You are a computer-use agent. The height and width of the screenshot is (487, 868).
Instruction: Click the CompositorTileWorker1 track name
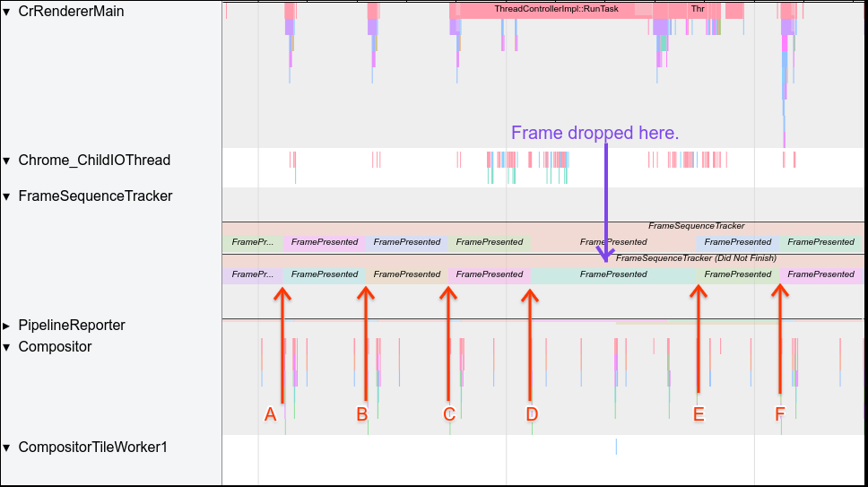tap(92, 448)
